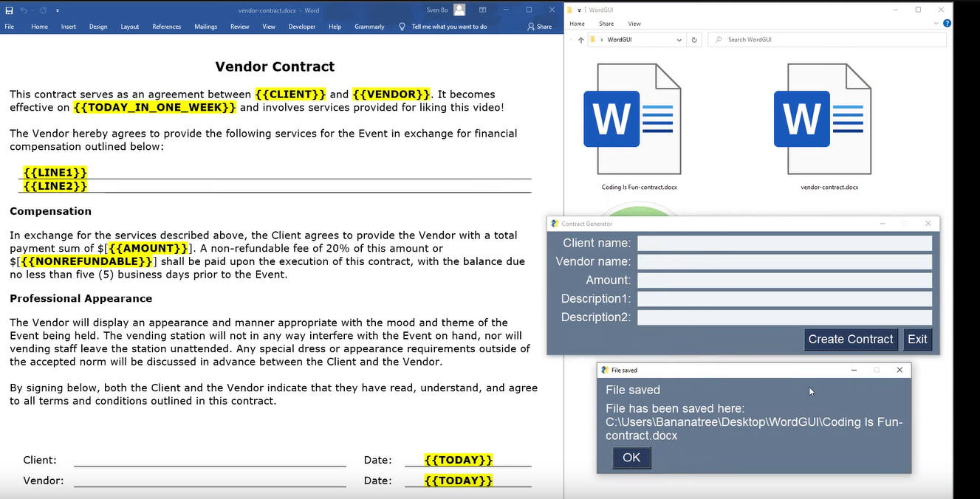This screenshot has width=980, height=499.
Task: Click the {{LINE2}} placeholder
Action: click(x=55, y=186)
